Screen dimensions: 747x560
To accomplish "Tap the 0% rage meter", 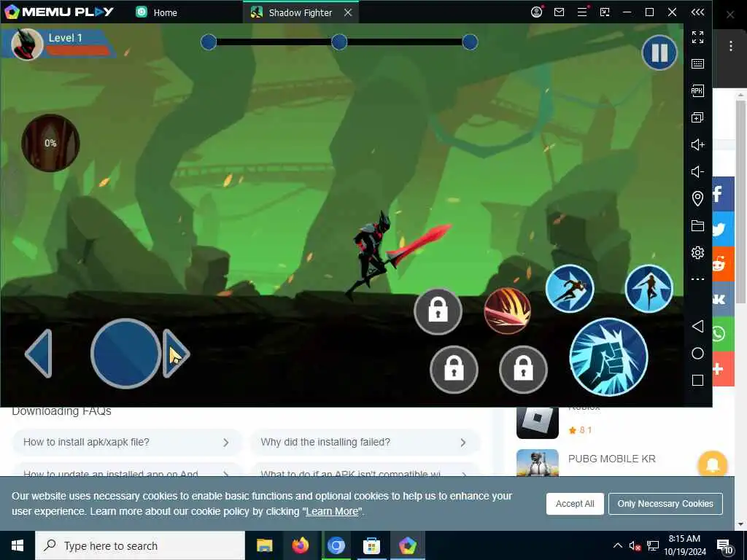I will (50, 143).
